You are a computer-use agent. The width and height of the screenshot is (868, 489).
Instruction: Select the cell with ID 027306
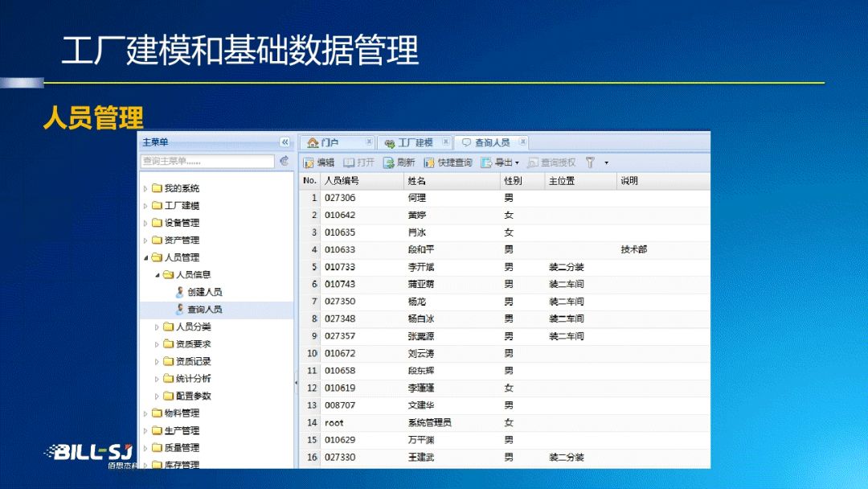pos(340,198)
